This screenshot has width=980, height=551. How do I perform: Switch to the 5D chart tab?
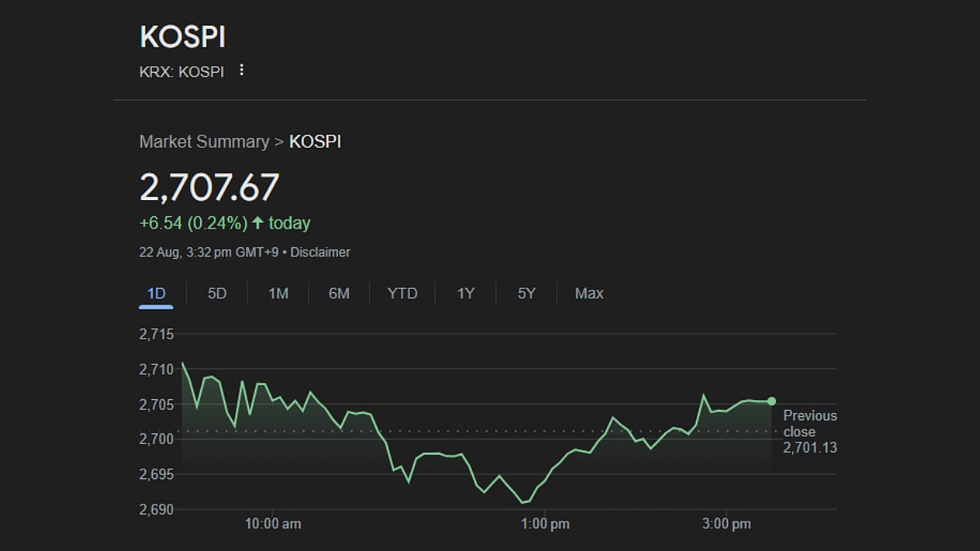(x=217, y=293)
